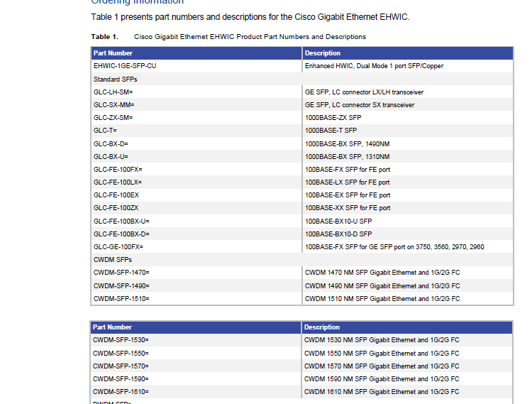Image resolution: width=532 pixels, height=404 pixels.
Task: Click 'Part Number' header in first table
Action: (x=113, y=53)
